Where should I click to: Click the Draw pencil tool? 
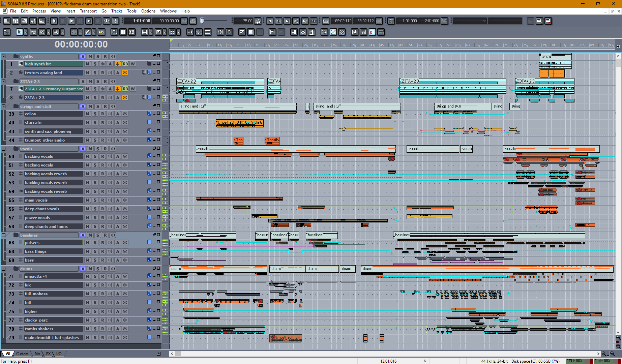pyautogui.click(x=88, y=32)
